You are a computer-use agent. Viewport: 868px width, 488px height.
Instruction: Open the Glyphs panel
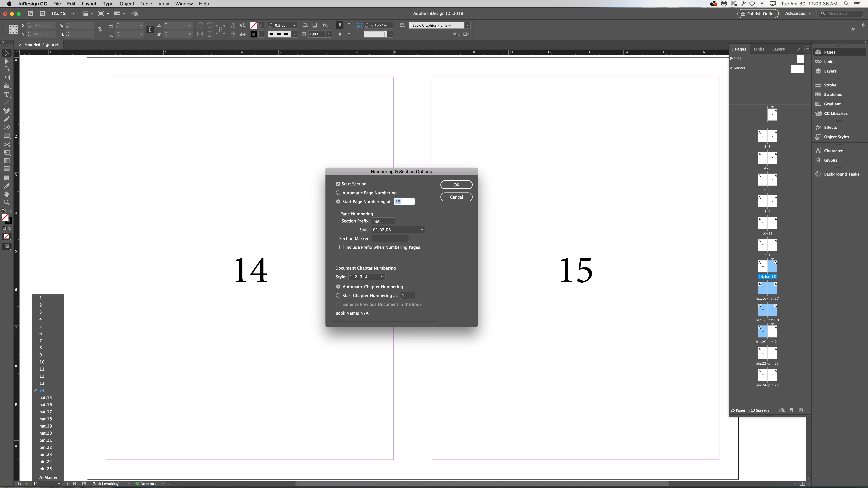coord(830,160)
